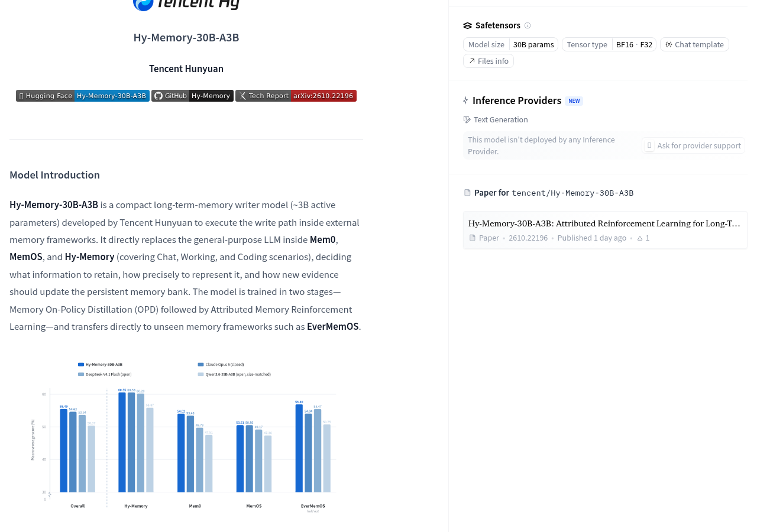The height and width of the screenshot is (532, 757).
Task: Click the small Paper icon in the paper card
Action: (x=473, y=238)
